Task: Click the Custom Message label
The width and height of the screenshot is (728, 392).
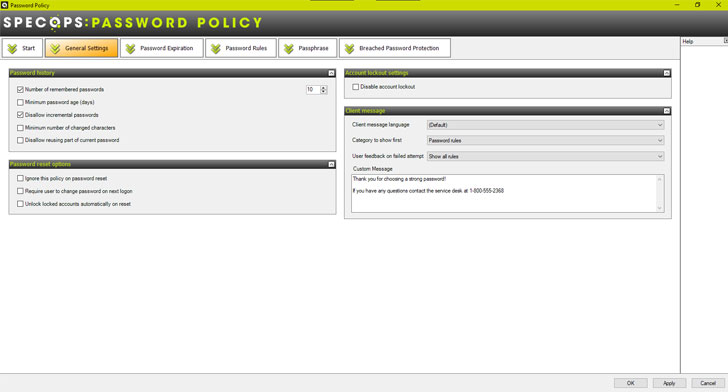Action: pyautogui.click(x=372, y=169)
